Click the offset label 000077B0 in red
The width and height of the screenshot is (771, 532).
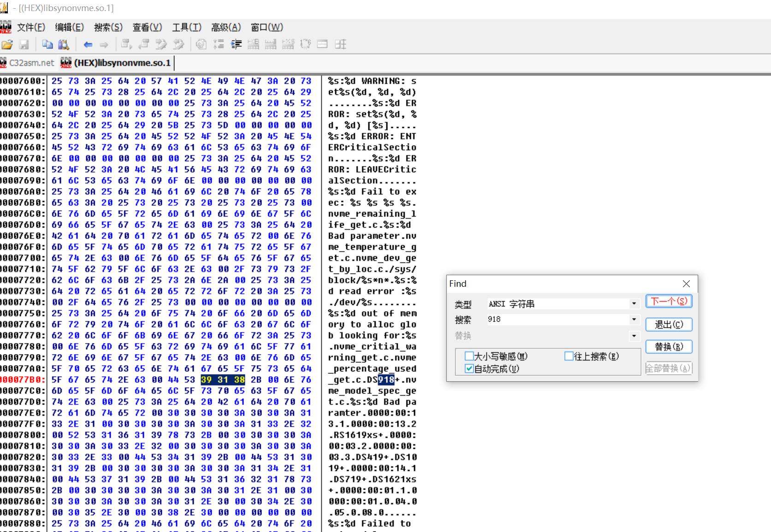point(22,379)
